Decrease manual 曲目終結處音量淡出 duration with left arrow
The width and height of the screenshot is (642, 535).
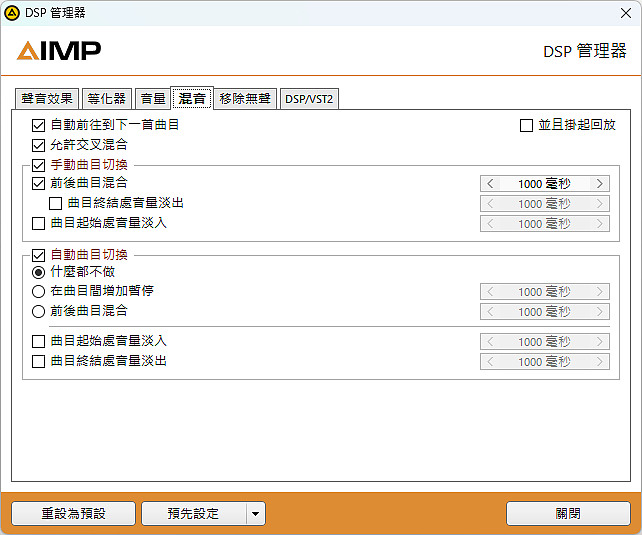490,203
